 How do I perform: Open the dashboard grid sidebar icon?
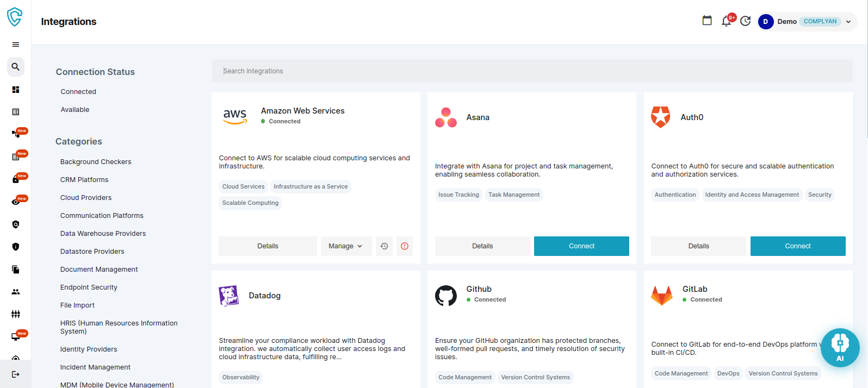click(16, 90)
